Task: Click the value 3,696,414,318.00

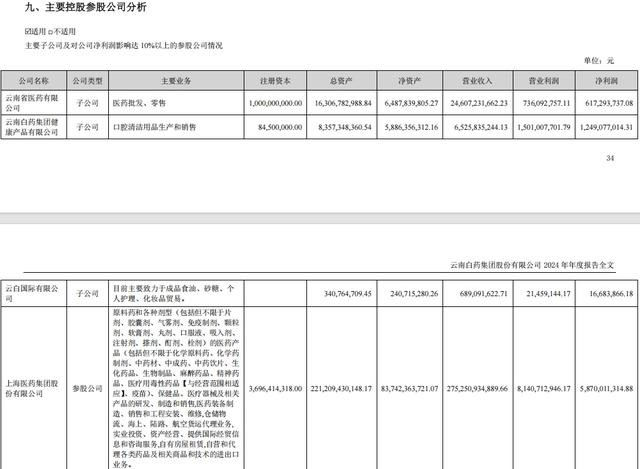Action: (x=276, y=389)
